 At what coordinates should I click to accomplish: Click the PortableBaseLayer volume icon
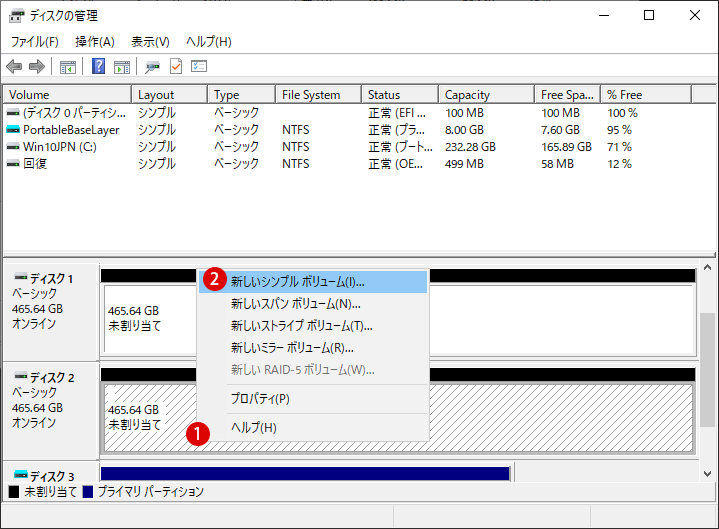pos(13,130)
